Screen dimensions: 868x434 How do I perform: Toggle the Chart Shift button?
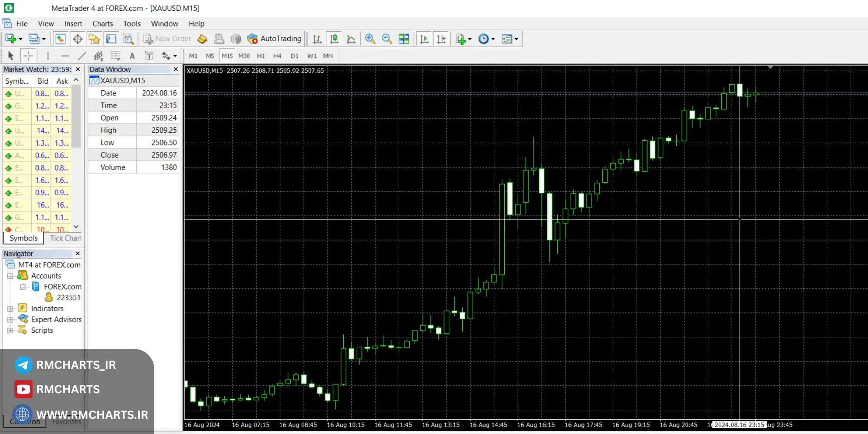click(441, 39)
